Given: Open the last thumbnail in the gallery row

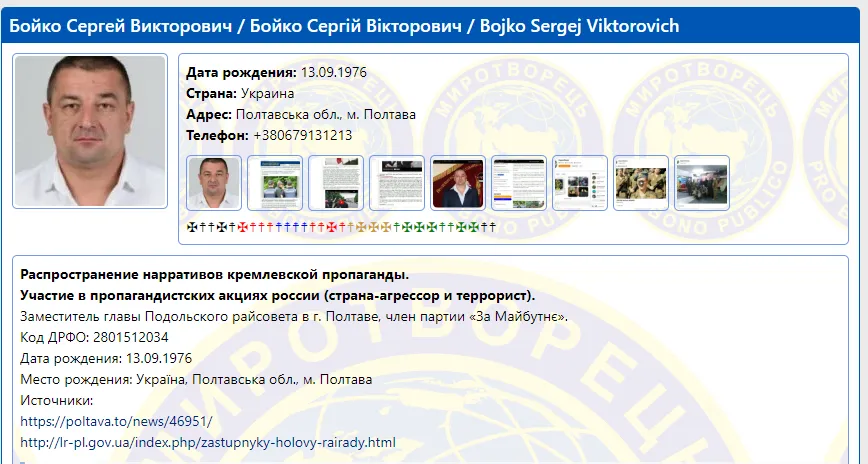Looking at the screenshot, I should (x=702, y=183).
